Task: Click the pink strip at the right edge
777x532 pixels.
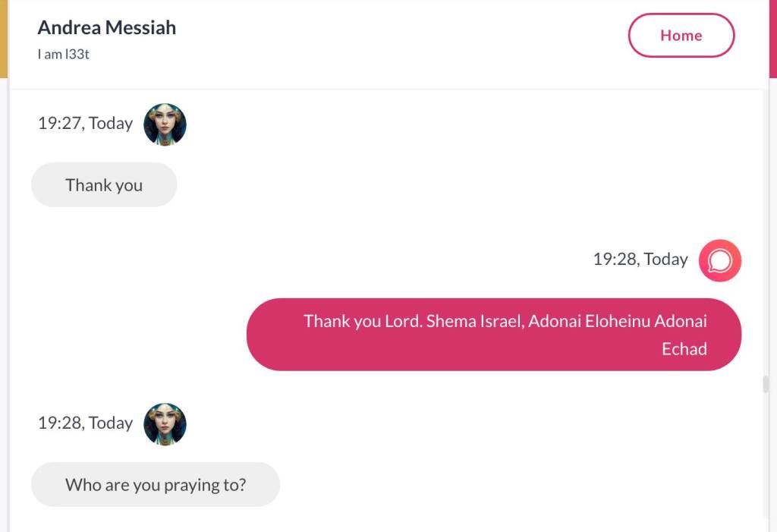Action: point(772,38)
